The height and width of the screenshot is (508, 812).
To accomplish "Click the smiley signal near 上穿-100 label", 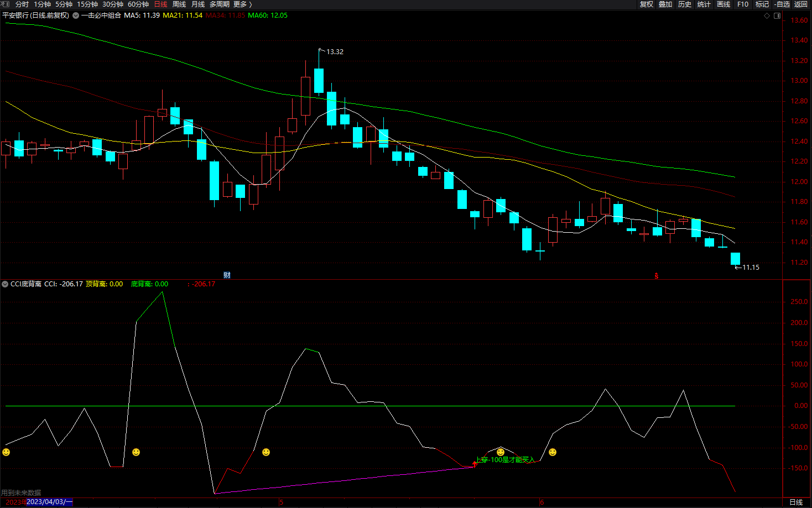I will point(501,452).
